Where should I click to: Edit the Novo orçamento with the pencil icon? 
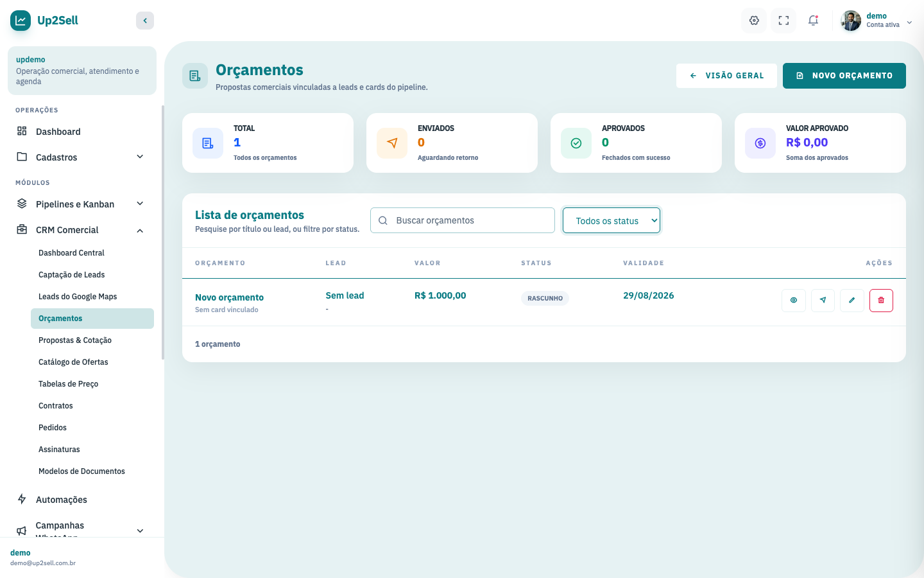tap(852, 300)
